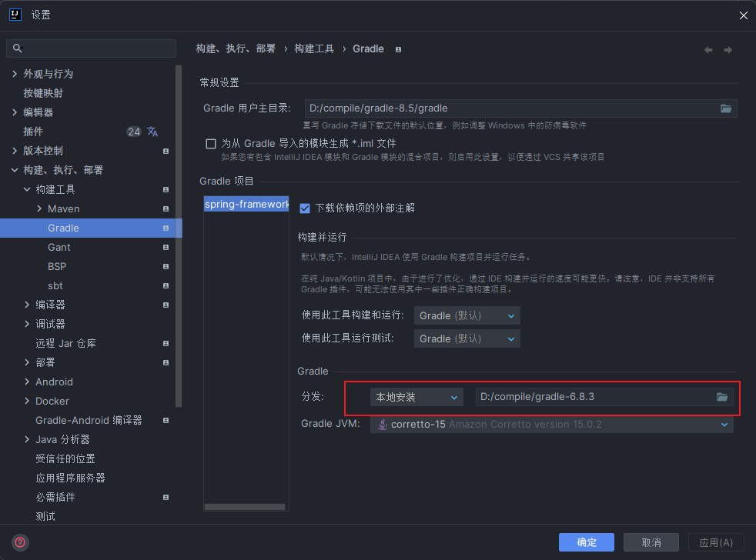Screen dimensions: 756x560
Task: Click the browse folder icon for Gradle 用户主目录
Action: (726, 108)
